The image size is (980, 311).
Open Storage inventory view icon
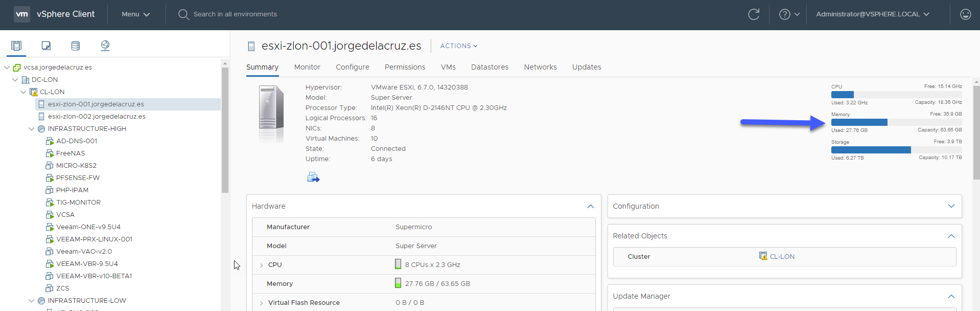pos(76,46)
